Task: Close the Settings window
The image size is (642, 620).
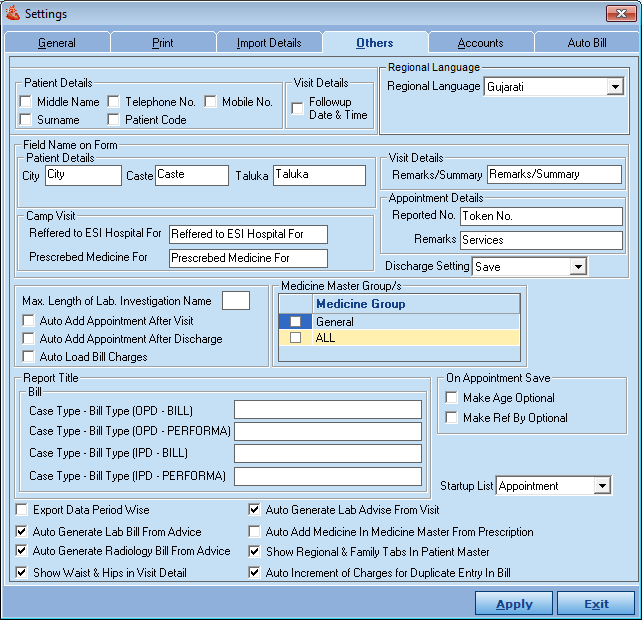Action: (620, 12)
